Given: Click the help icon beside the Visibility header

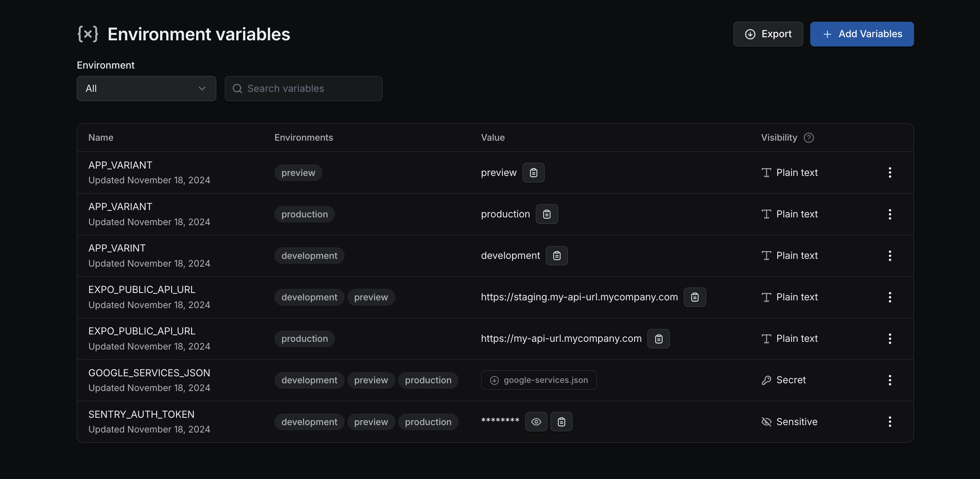Looking at the screenshot, I should pos(809,138).
